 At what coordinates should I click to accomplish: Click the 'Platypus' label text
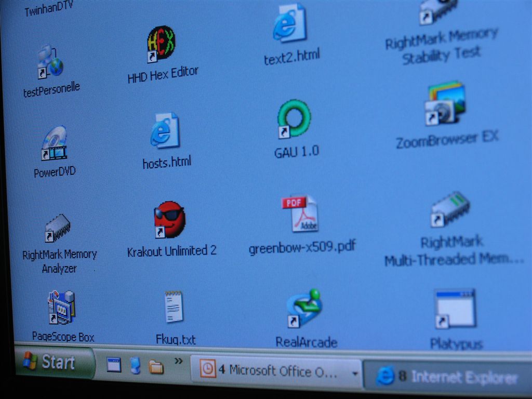coord(456,344)
